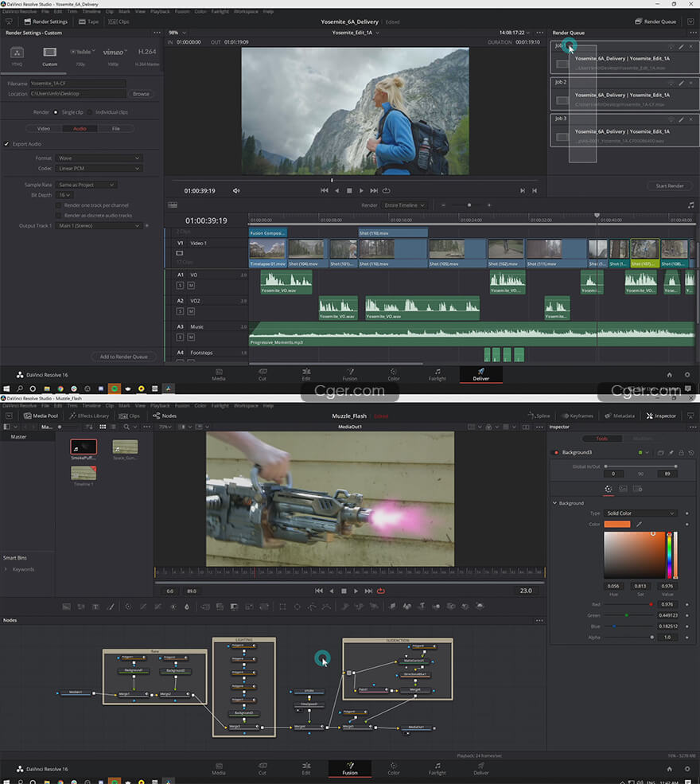Add another output track with the plus icon

147,225
